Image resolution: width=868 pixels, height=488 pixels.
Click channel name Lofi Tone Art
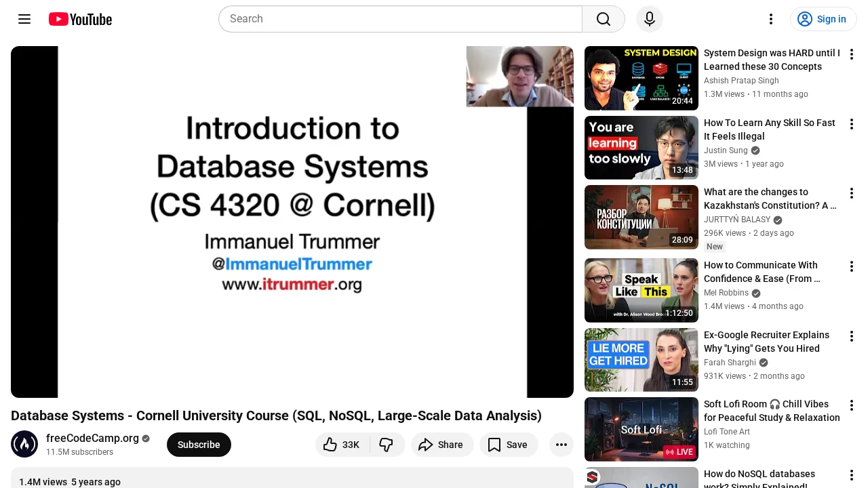[727, 432]
